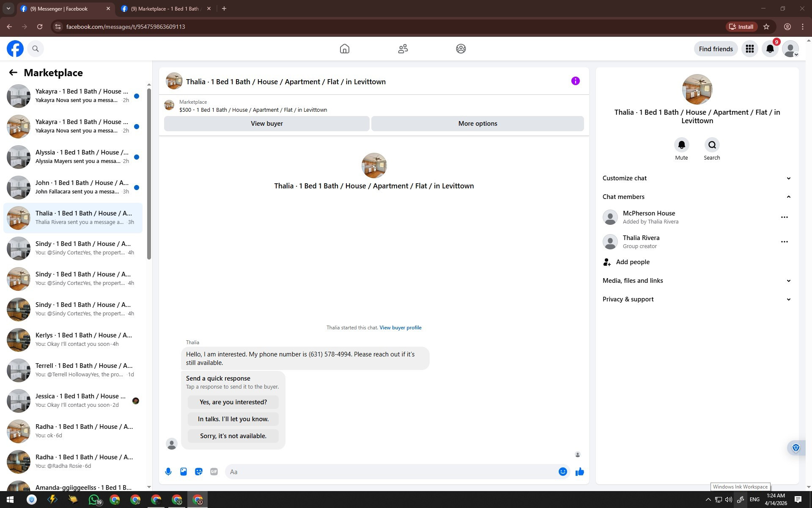
Task: Mute this chat's notifications
Action: pyautogui.click(x=681, y=145)
